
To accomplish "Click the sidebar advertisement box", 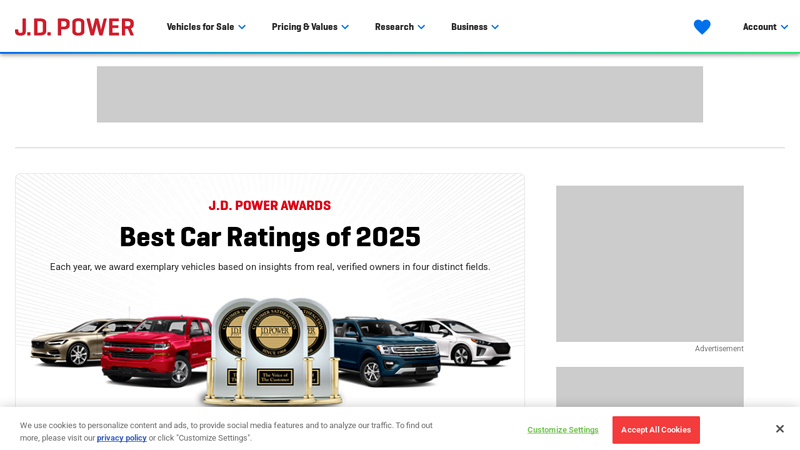I will tap(650, 264).
